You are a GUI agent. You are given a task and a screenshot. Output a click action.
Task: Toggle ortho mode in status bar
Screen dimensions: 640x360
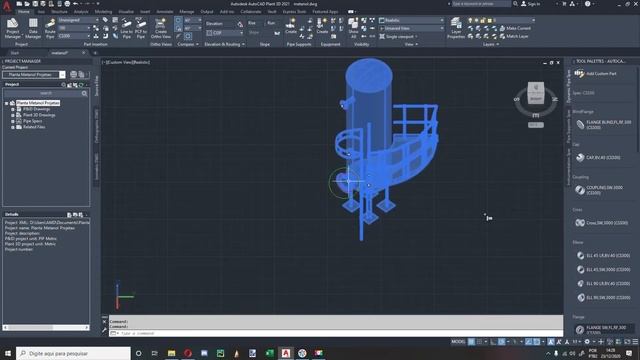point(493,342)
